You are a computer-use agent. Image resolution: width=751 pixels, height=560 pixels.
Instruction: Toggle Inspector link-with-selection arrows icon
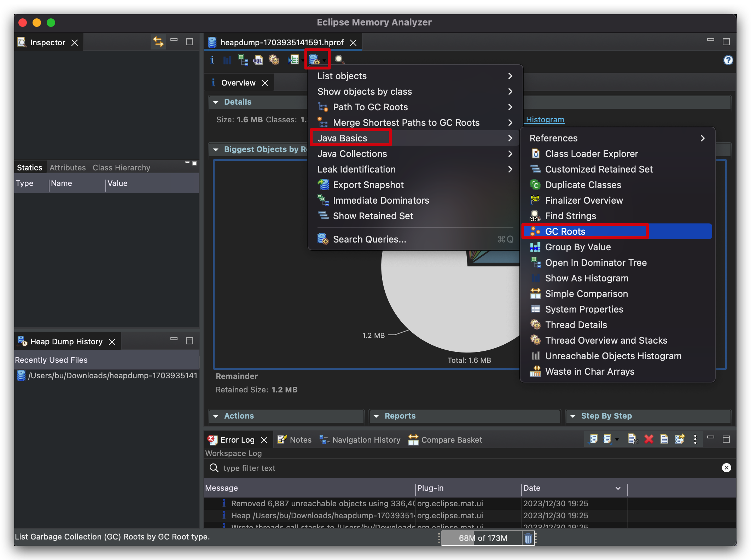[x=158, y=42]
